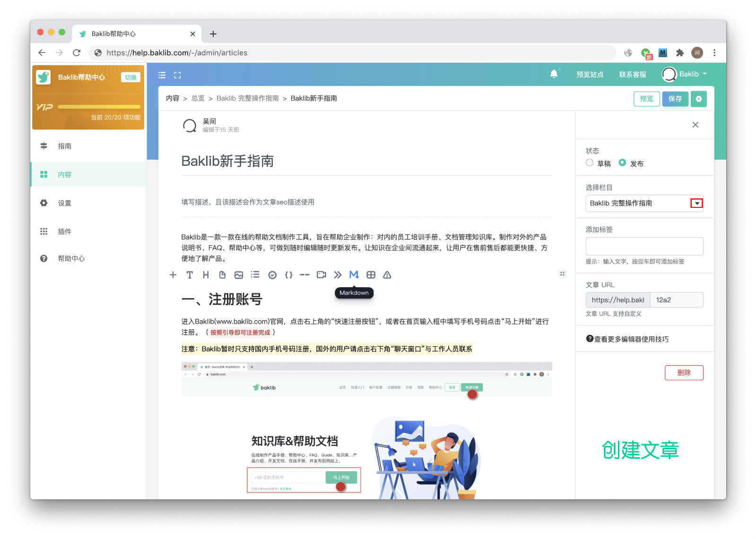Screen dimensions: 756x539
Task: Click the article description field
Action: 366,202
